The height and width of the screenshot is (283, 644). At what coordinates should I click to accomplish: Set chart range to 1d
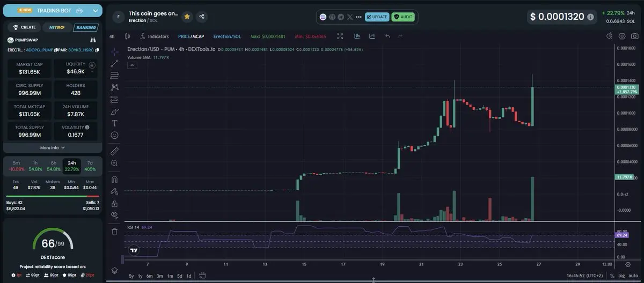(189, 276)
